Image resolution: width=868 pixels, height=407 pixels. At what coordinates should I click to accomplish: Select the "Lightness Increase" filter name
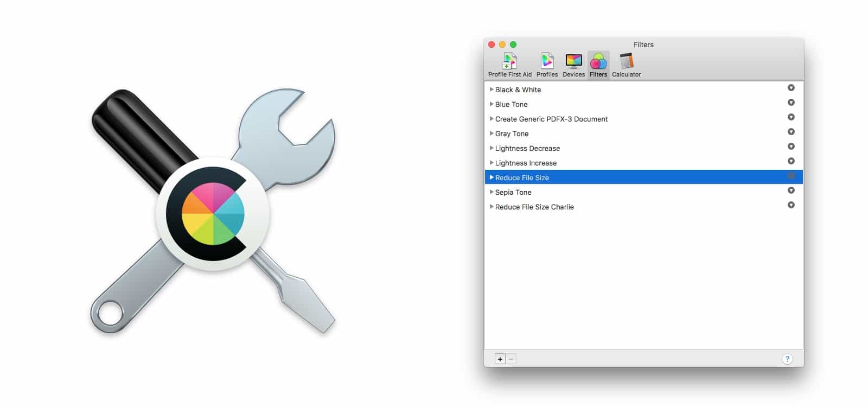526,163
